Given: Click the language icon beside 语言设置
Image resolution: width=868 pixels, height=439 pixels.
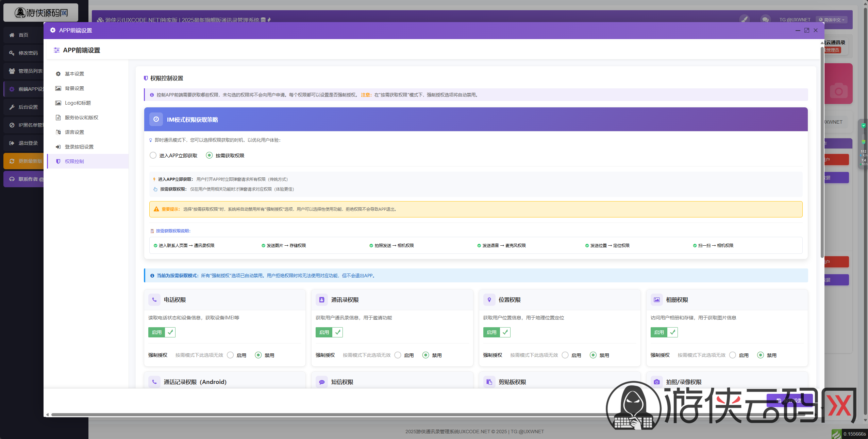Looking at the screenshot, I should coord(58,132).
